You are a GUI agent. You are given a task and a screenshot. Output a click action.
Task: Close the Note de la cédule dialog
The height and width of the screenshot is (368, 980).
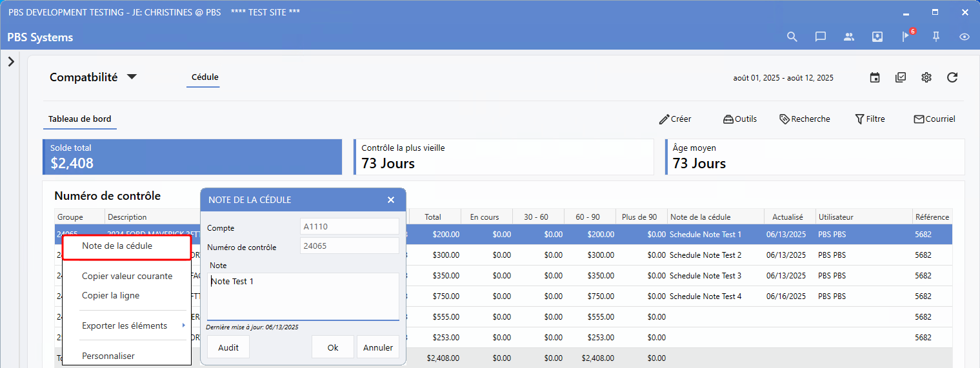391,200
